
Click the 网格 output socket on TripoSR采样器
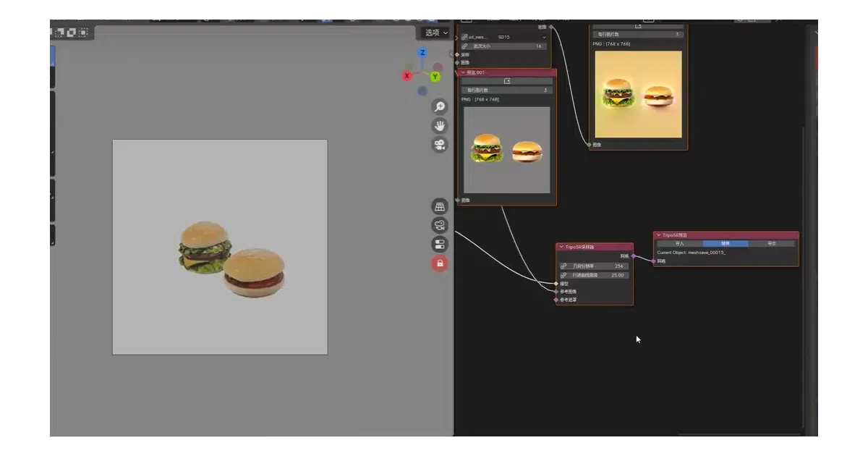click(633, 256)
